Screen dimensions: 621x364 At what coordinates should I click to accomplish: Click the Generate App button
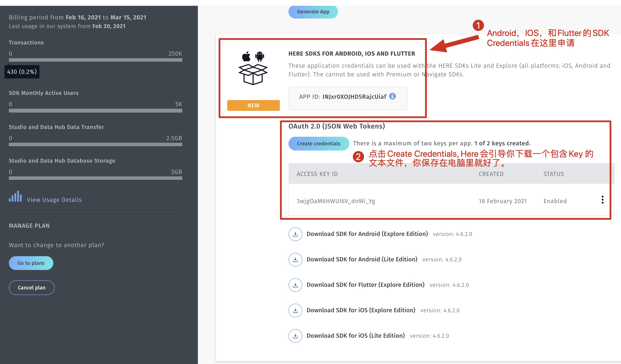(313, 12)
